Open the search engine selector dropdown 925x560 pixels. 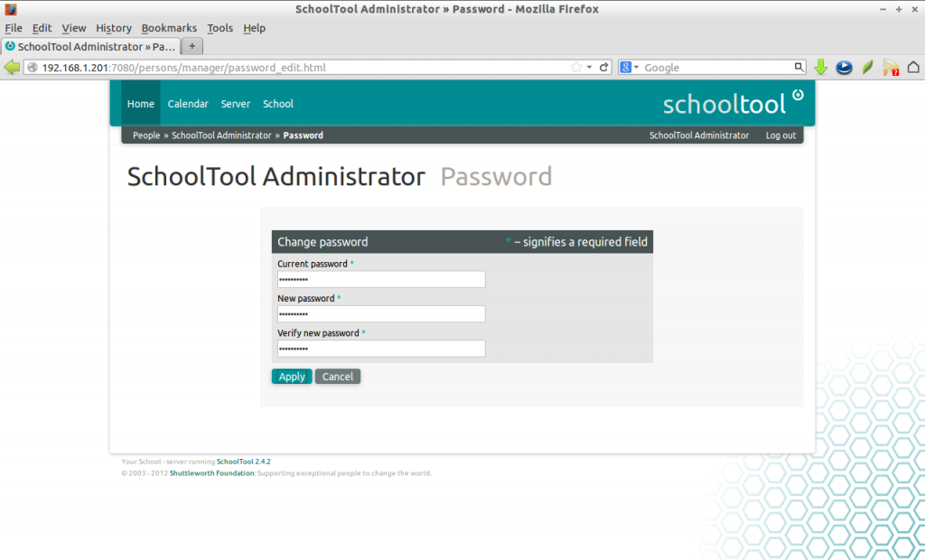[635, 66]
